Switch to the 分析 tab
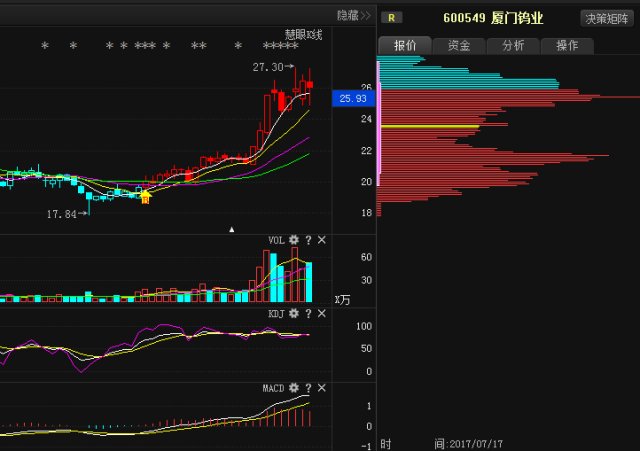The width and height of the screenshot is (640, 451). point(513,45)
